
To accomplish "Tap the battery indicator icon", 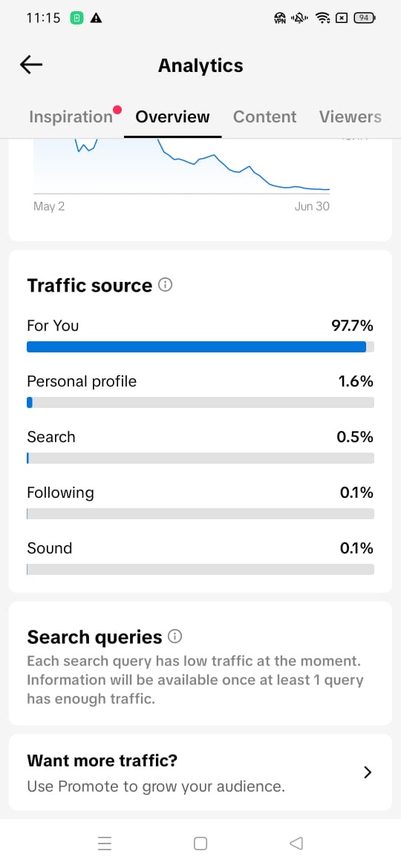I will (365, 19).
